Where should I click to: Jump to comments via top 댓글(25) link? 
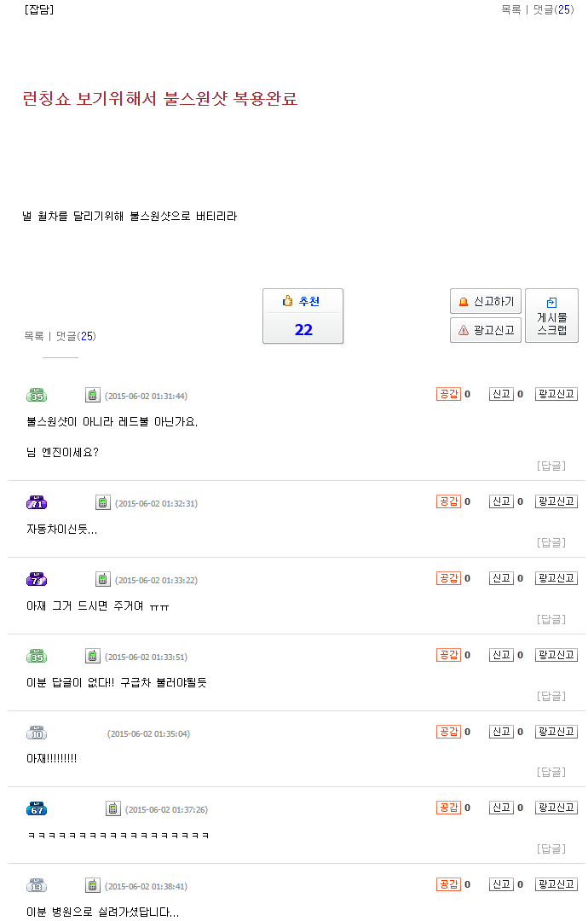tap(553, 9)
